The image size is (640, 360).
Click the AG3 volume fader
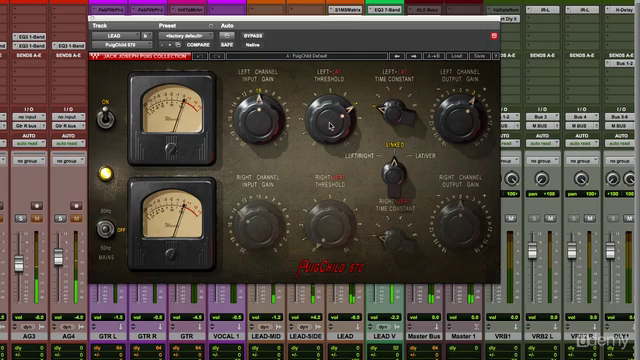pos(19,263)
